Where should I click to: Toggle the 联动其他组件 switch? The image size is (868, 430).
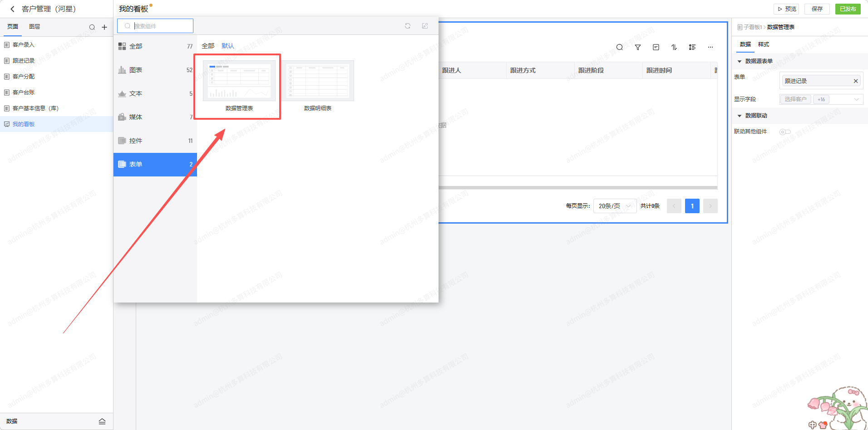pos(785,132)
